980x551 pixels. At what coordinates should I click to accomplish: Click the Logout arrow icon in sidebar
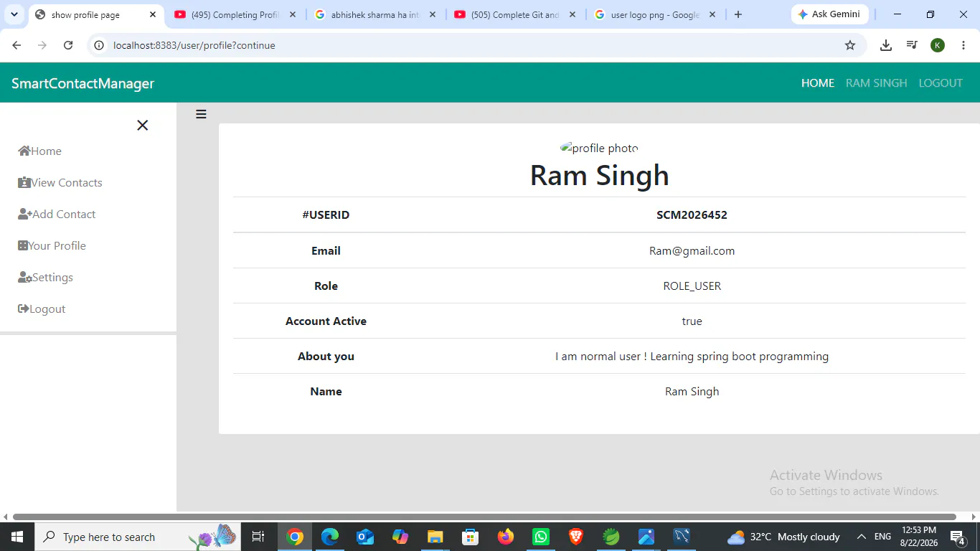point(24,309)
